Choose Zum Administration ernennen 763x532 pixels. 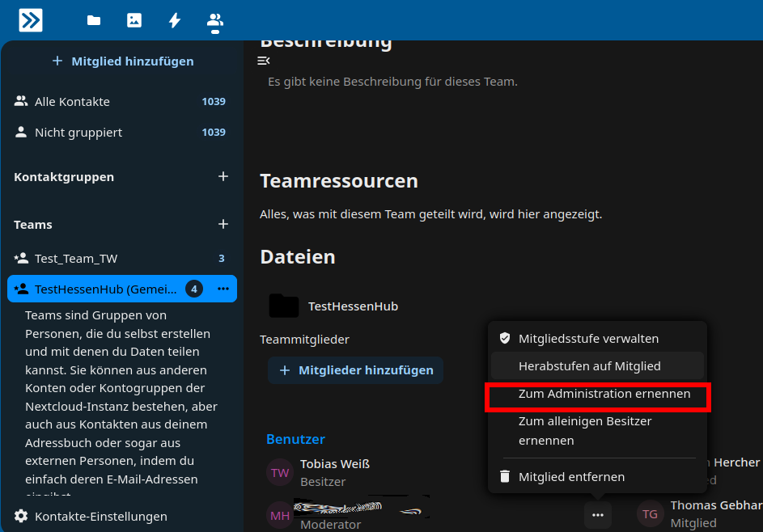[x=604, y=395]
